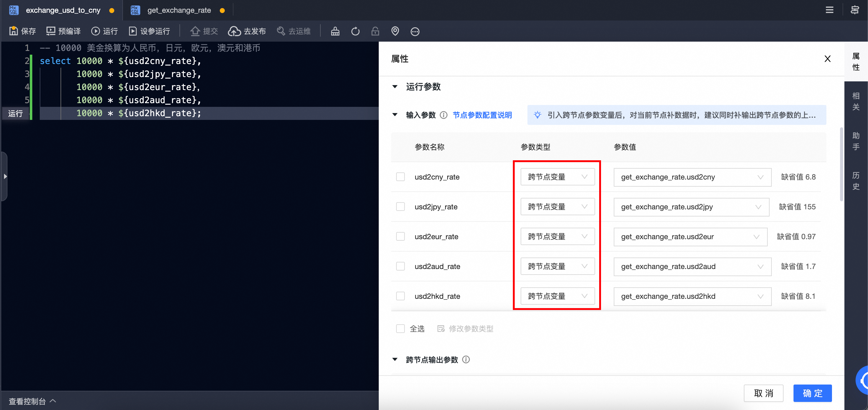The image size is (868, 410).
Task: Click the refresh circular arrow icon
Action: point(355,31)
